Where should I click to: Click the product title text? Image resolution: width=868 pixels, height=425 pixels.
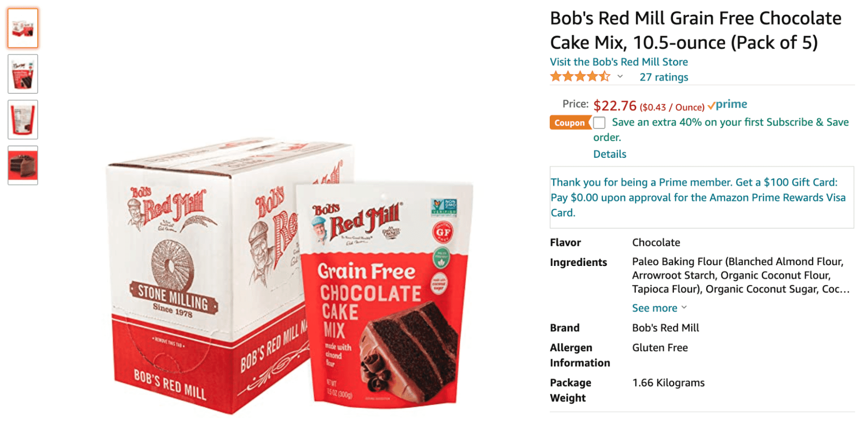point(696,30)
